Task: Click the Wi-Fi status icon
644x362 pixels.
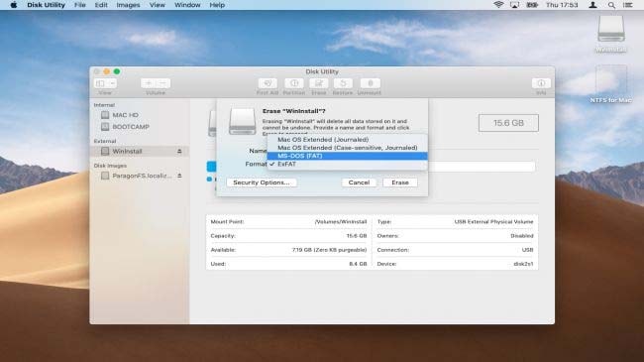Action: [498, 5]
